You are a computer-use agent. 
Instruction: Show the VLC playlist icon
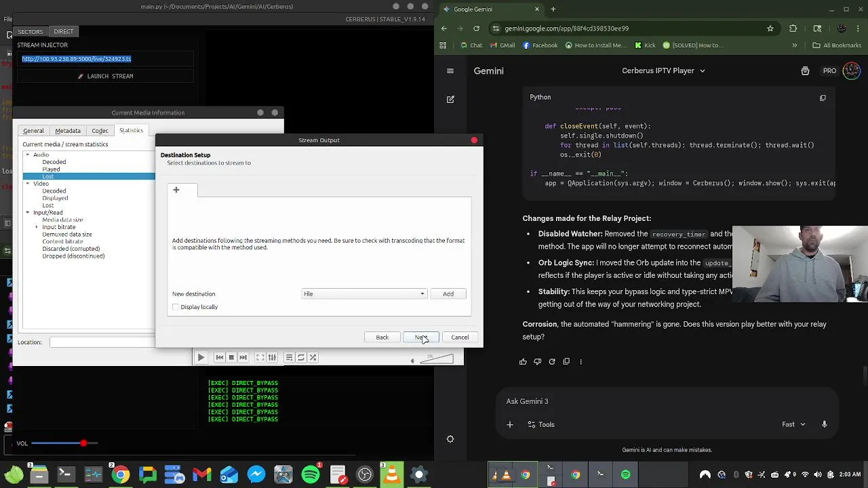pyautogui.click(x=289, y=357)
